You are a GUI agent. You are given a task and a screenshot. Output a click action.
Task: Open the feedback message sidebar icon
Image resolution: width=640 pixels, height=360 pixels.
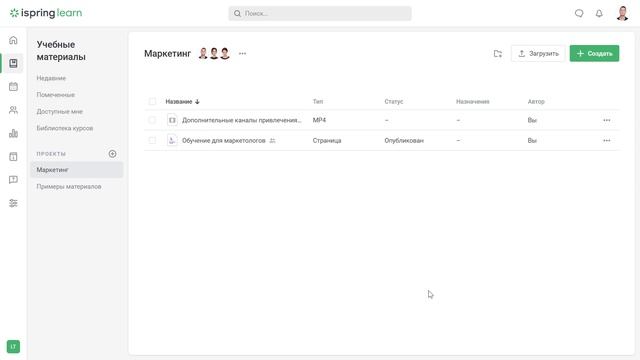tap(13, 180)
